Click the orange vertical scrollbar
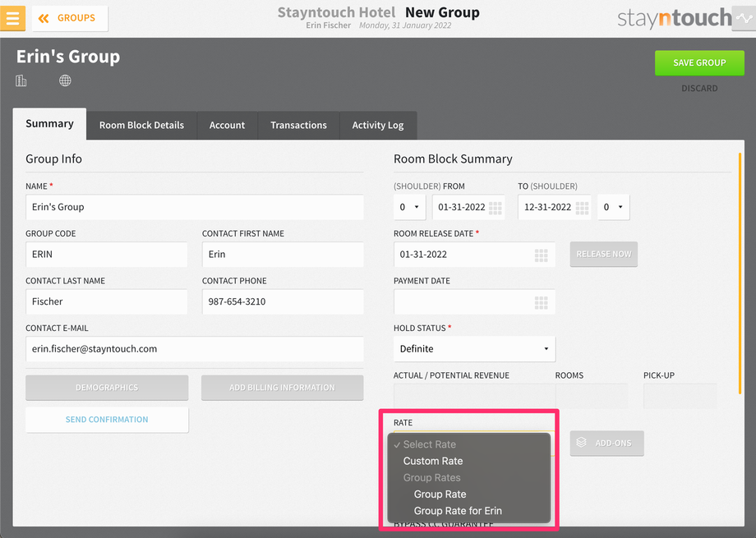The height and width of the screenshot is (538, 756). coord(740,274)
